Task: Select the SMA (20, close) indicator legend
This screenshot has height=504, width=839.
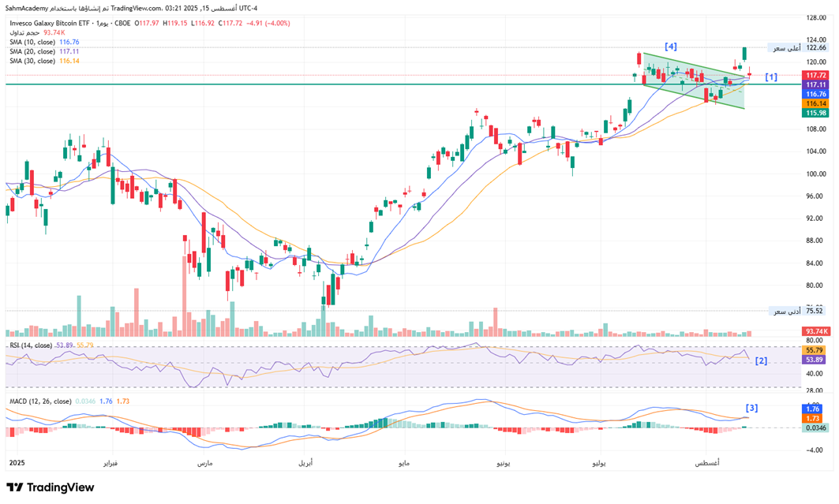Action: [x=32, y=51]
